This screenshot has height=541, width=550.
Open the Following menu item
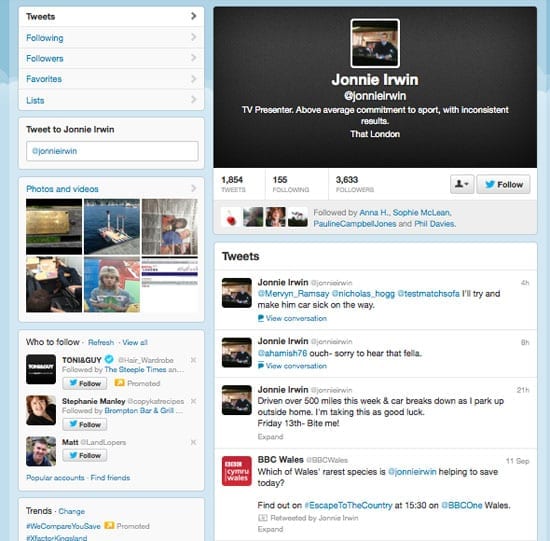[x=111, y=38]
